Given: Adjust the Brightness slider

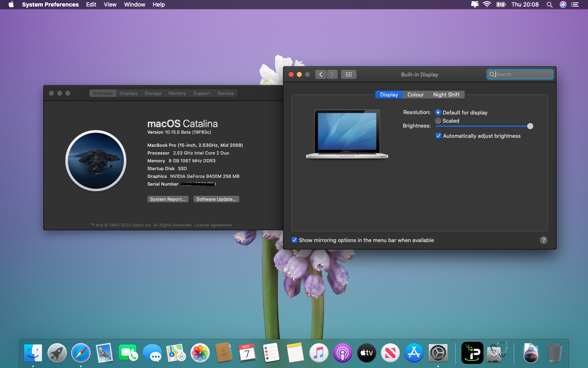Looking at the screenshot, I should (x=484, y=126).
